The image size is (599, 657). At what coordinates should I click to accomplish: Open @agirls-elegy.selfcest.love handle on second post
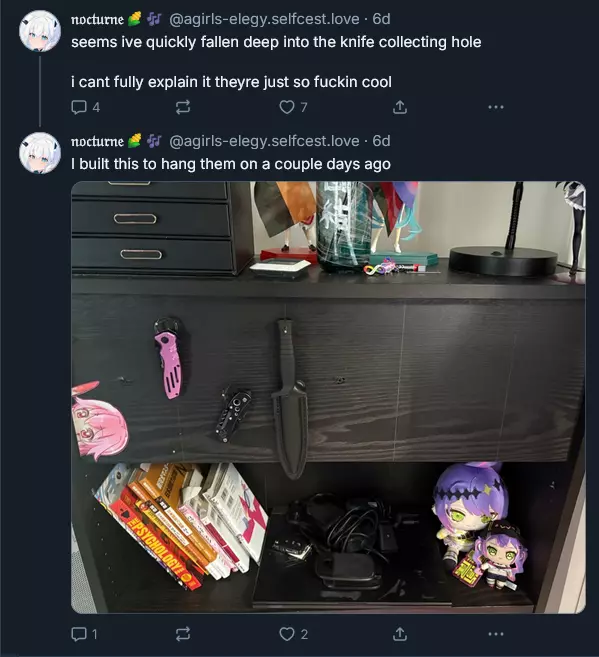[264, 141]
